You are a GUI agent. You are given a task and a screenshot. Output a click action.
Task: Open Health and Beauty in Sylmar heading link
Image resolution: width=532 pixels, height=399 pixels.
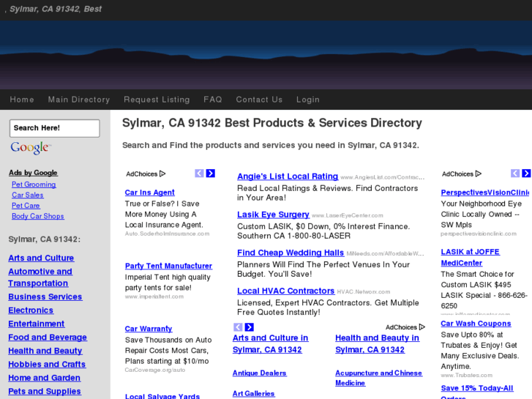coord(378,343)
